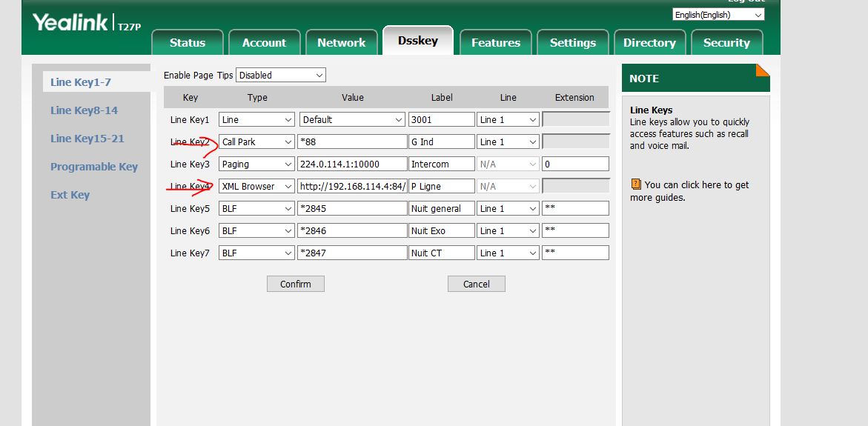Screen dimensions: 868x426
Task: Expand the Enable Page Tips dropdown
Action: coord(281,76)
